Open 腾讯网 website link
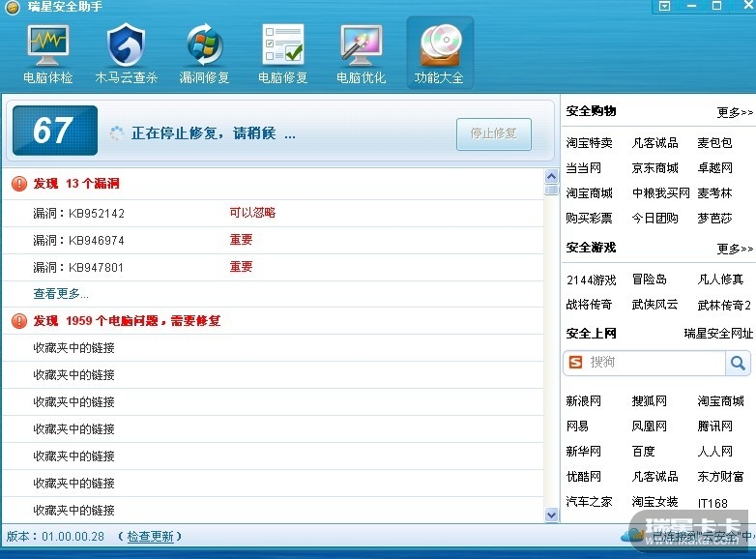 [x=715, y=426]
